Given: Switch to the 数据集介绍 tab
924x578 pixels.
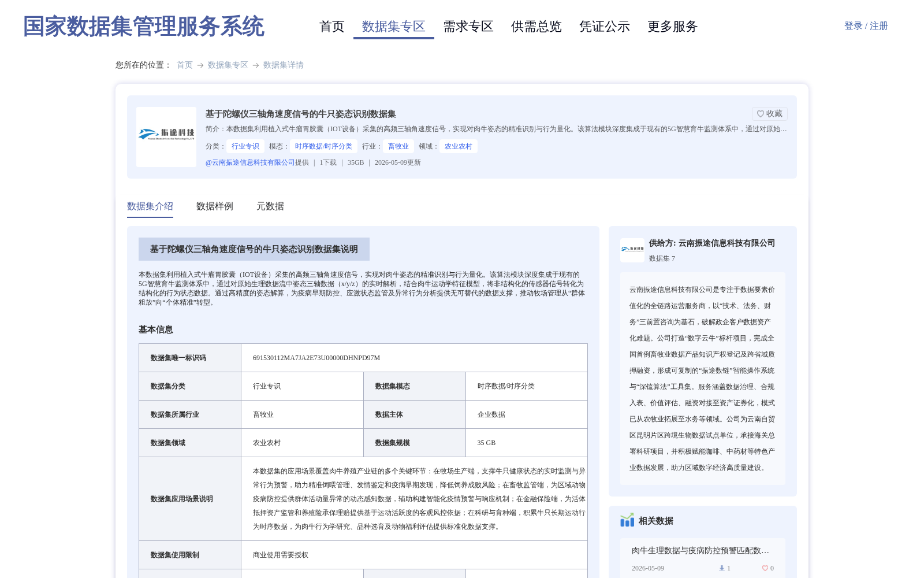Looking at the screenshot, I should (150, 206).
